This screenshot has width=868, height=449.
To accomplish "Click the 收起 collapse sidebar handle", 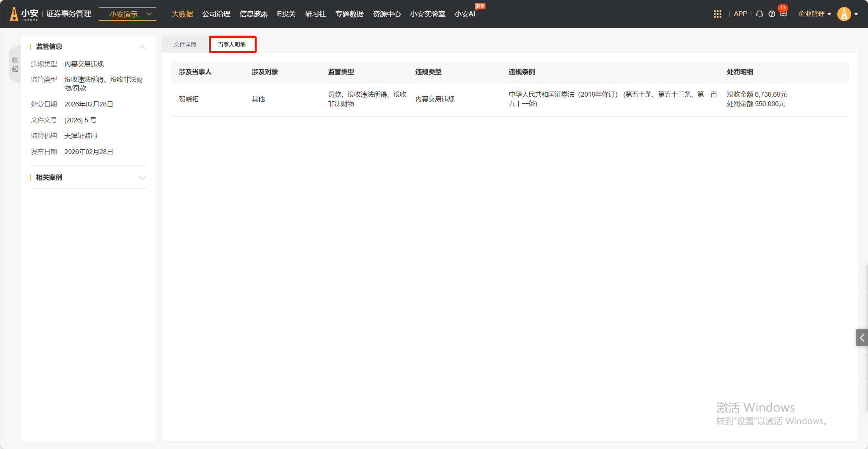I will 15,64.
